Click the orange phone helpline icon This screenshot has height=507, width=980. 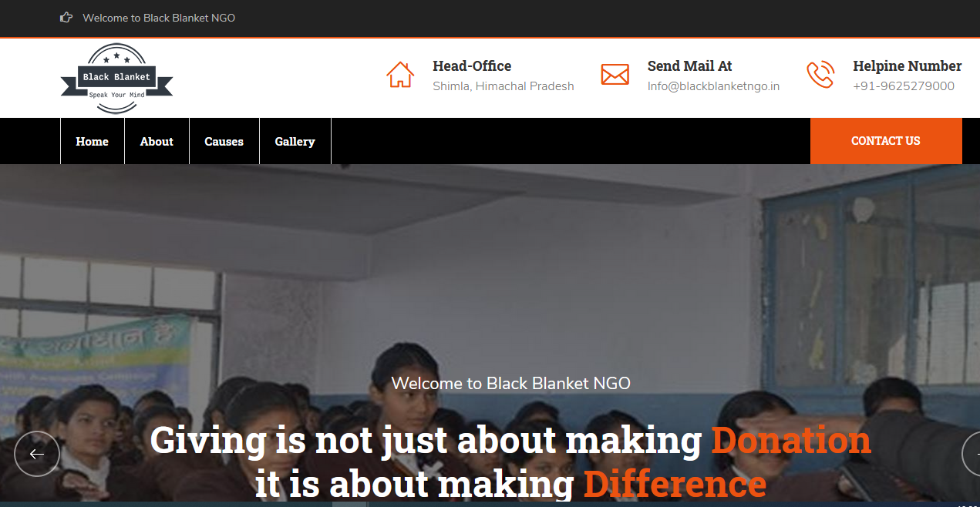click(820, 75)
